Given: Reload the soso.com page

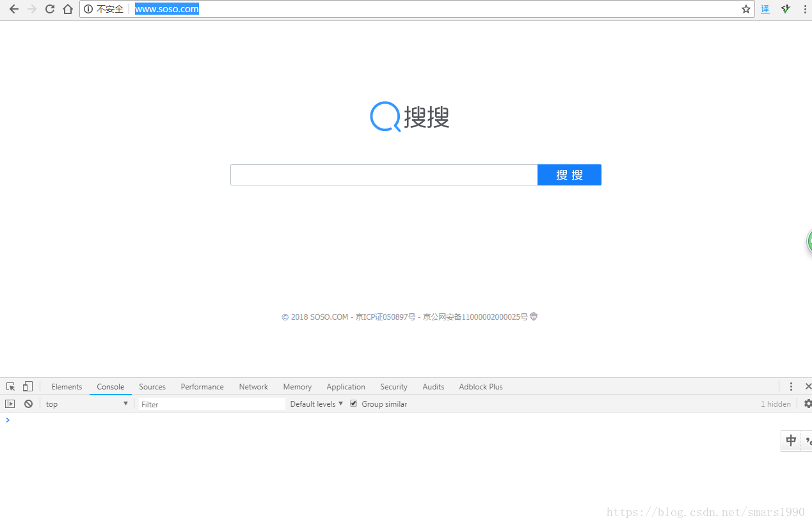Looking at the screenshot, I should pos(50,9).
